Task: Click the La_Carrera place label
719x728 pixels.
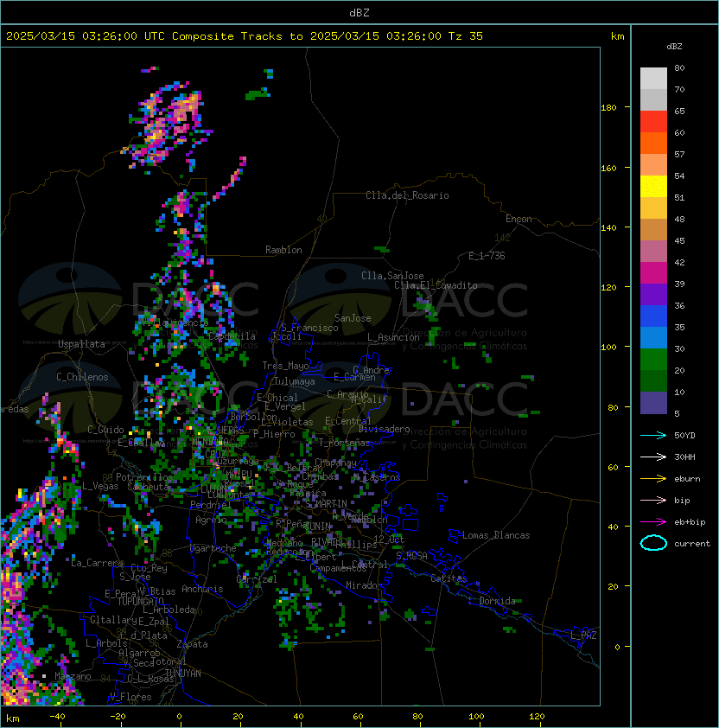Action: pyautogui.click(x=97, y=563)
